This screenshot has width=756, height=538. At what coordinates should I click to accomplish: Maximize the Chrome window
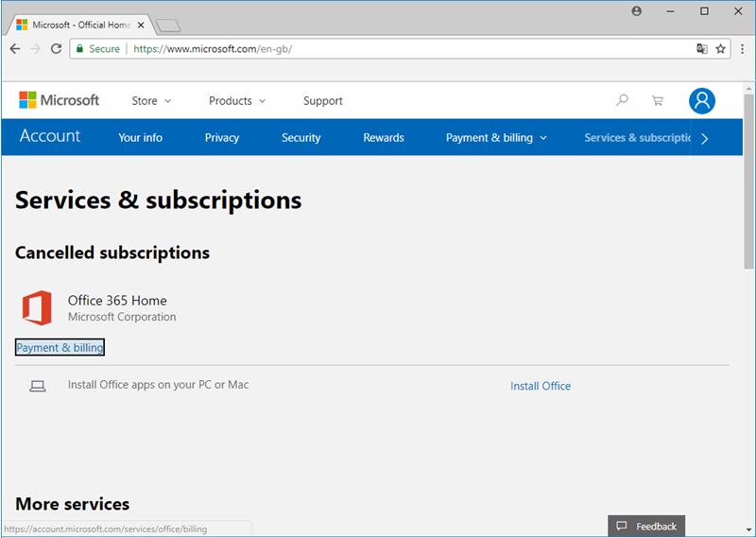(704, 11)
